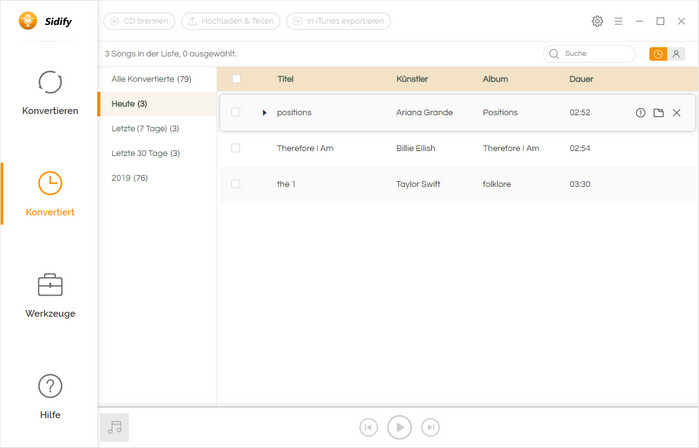The image size is (699, 448).
Task: Select Letzte 30 Tage (3) filter
Action: 157,153
